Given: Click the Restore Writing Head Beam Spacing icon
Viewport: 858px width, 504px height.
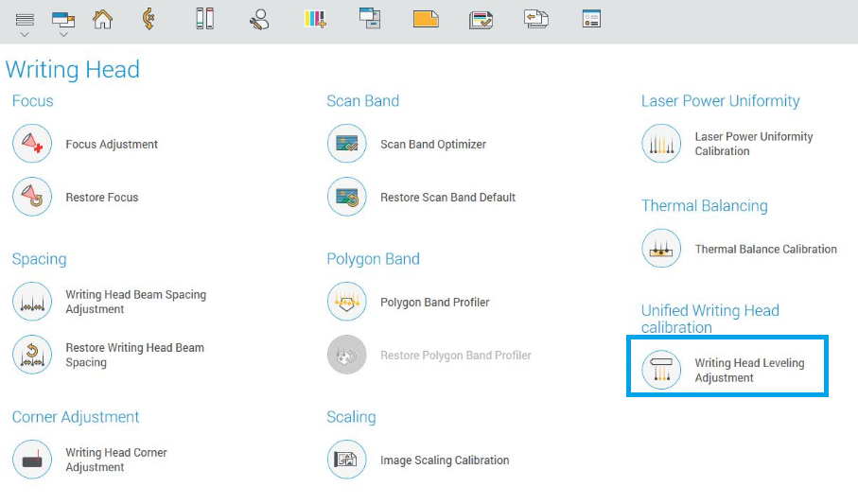Looking at the screenshot, I should click(32, 355).
